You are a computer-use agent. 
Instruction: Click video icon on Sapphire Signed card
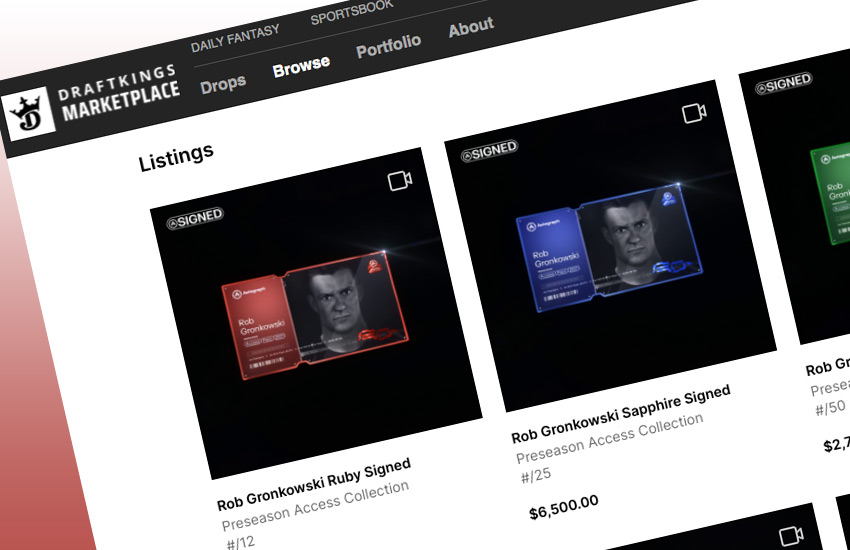pyautogui.click(x=694, y=113)
